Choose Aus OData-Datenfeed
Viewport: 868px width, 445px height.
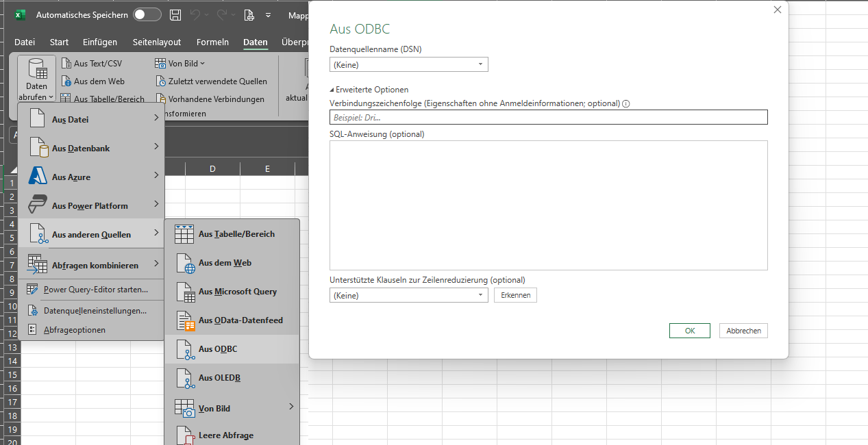(232, 320)
